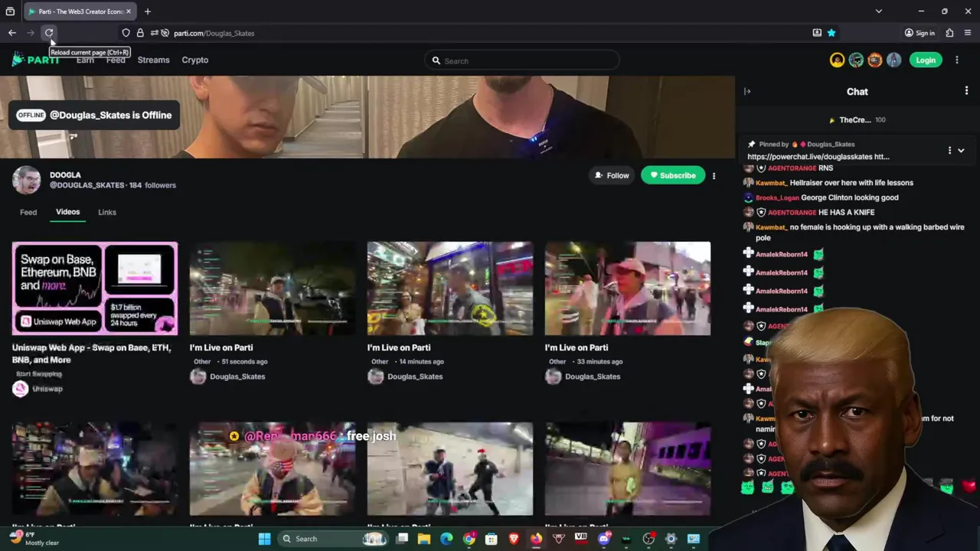Click the weather widget showing Mostly clear
Viewport: 980px width, 551px height.
click(x=34, y=539)
